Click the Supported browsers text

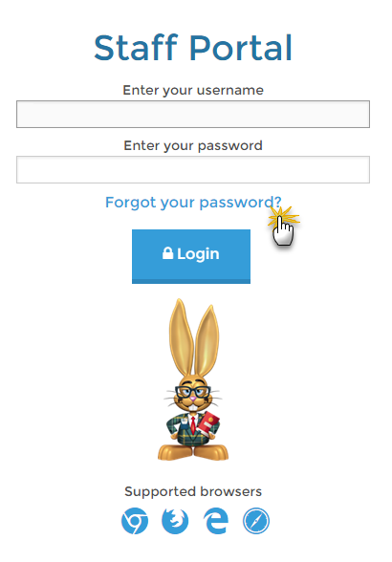point(193,491)
